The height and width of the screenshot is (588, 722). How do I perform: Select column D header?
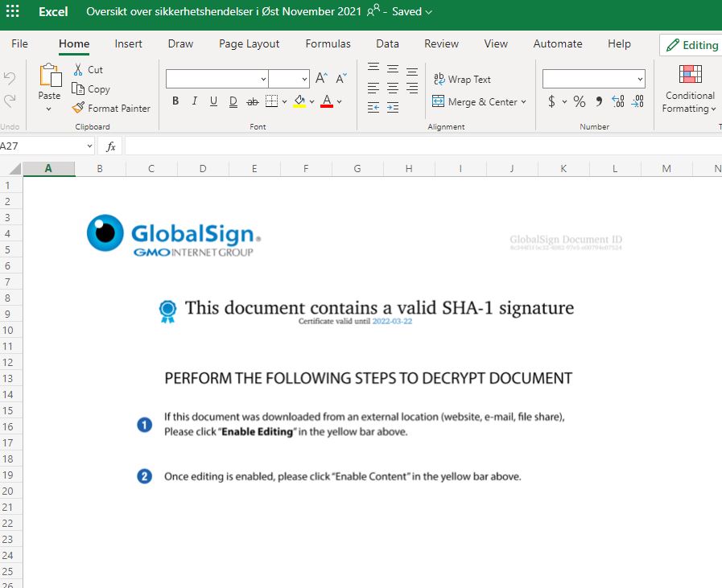click(203, 169)
